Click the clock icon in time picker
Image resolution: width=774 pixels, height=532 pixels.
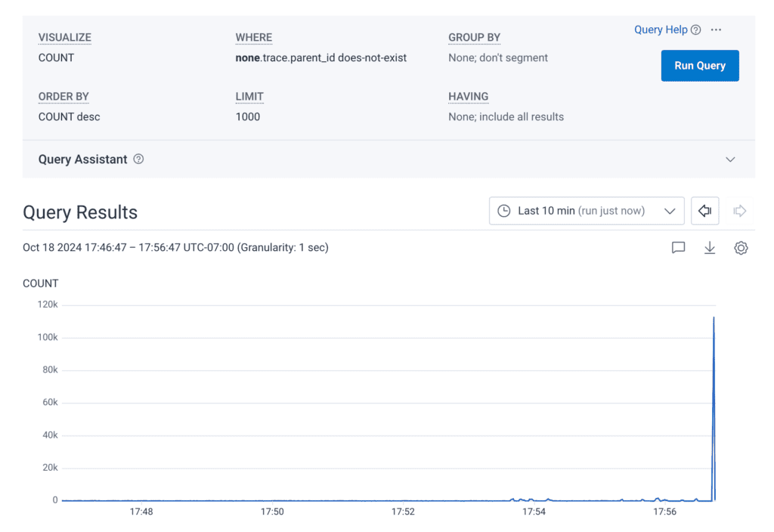[x=505, y=211]
